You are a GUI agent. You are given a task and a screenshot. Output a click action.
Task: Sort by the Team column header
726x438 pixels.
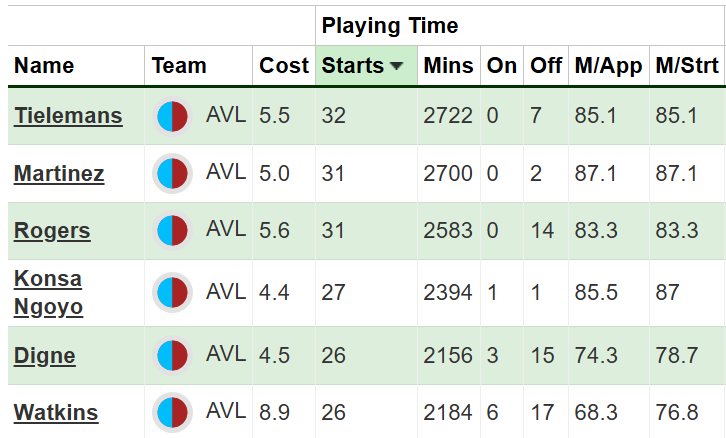[179, 65]
